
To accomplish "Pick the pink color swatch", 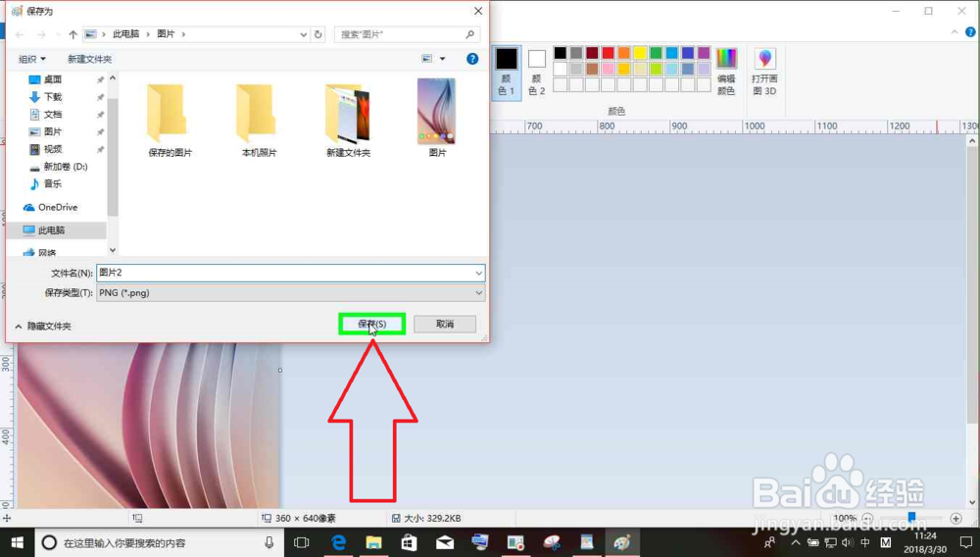I will (609, 69).
